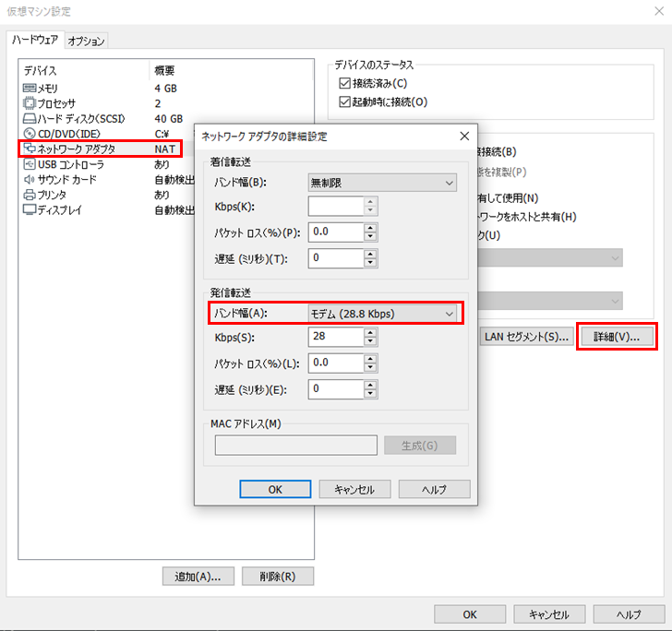Viewport: 672px width, 631px height.
Task: Close the ネットワーク アダプタの詳細設定 dialog
Action: [464, 137]
